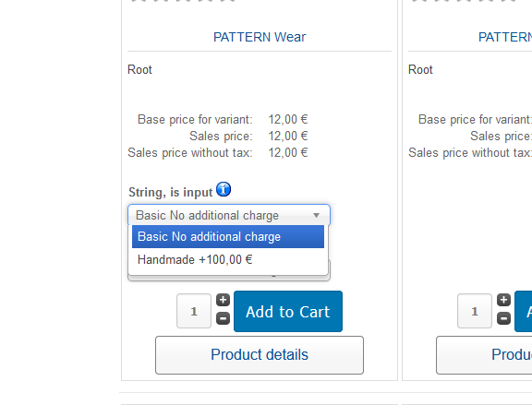Click the String, is input field label
Image resolution: width=532 pixels, height=405 pixels.
click(170, 192)
